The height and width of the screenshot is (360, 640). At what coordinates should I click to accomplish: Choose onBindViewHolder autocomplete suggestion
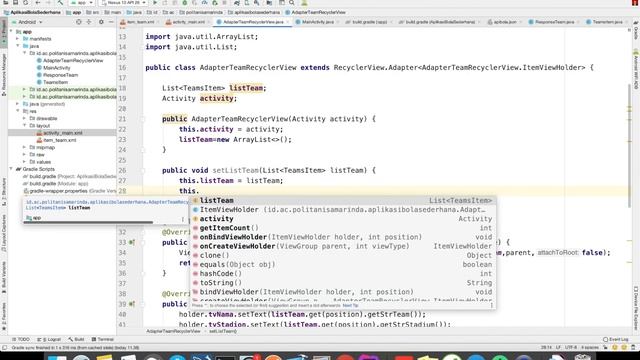343,237
